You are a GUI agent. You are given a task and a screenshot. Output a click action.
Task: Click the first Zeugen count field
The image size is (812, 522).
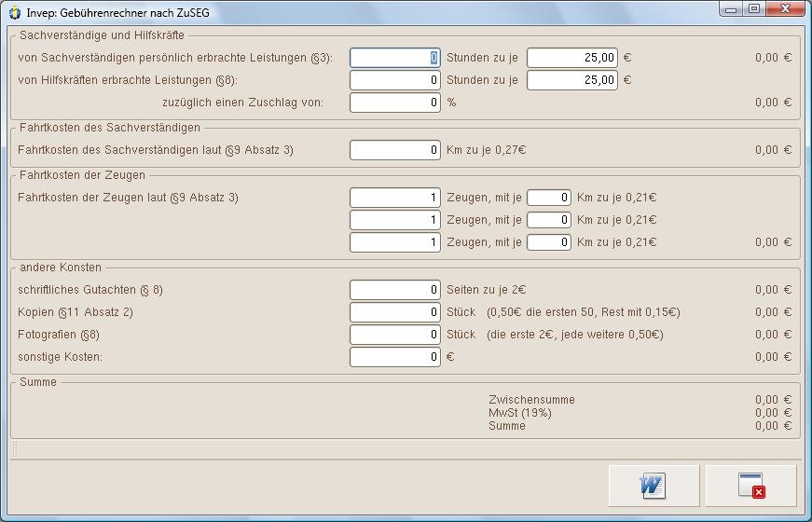(x=395, y=198)
